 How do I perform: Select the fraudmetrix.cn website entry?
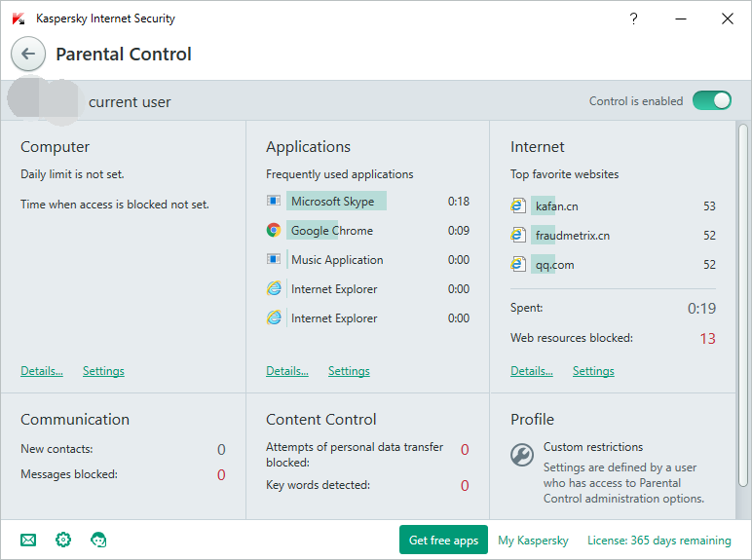(x=613, y=235)
